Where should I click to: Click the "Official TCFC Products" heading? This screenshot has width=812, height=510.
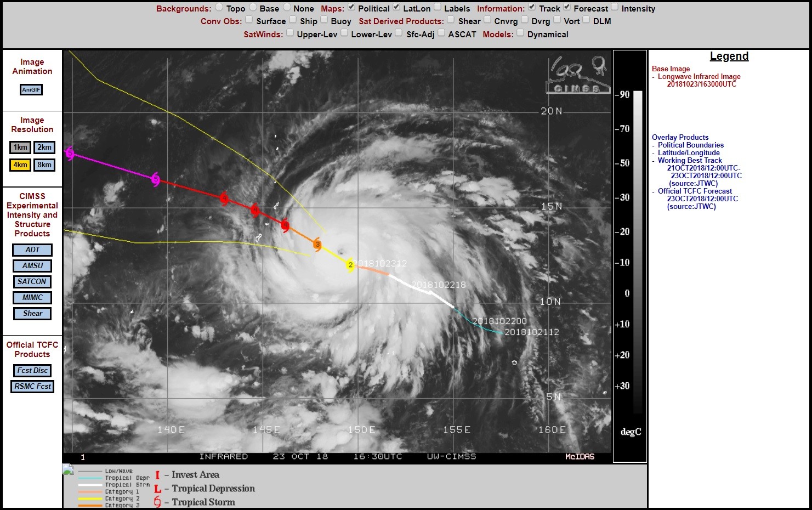[32, 350]
